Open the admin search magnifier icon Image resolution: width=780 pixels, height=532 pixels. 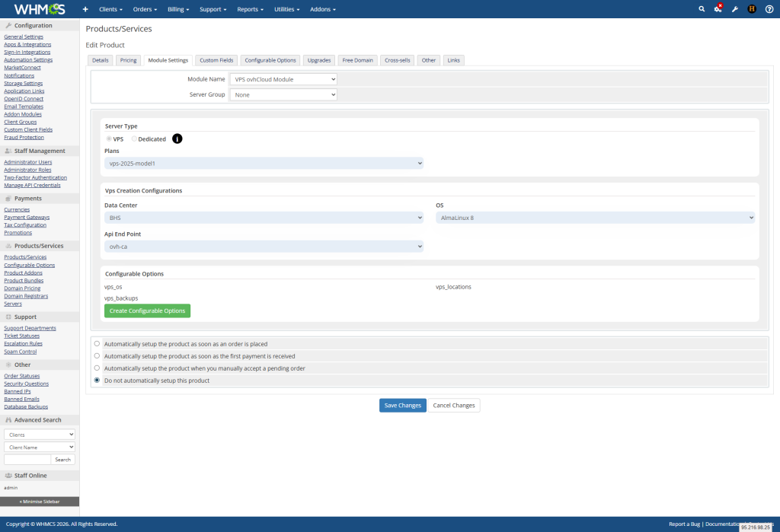click(702, 9)
